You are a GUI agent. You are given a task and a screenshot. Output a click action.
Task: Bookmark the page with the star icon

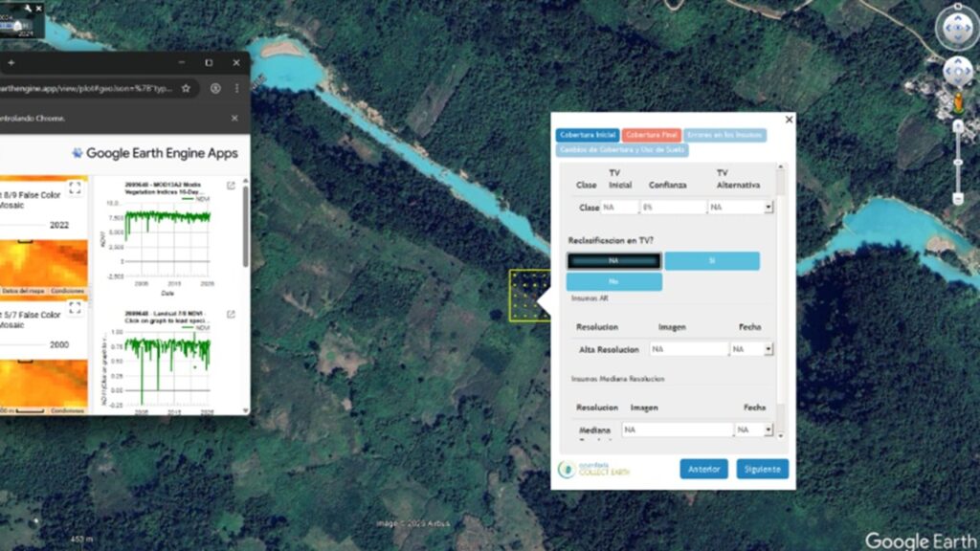tap(186, 88)
